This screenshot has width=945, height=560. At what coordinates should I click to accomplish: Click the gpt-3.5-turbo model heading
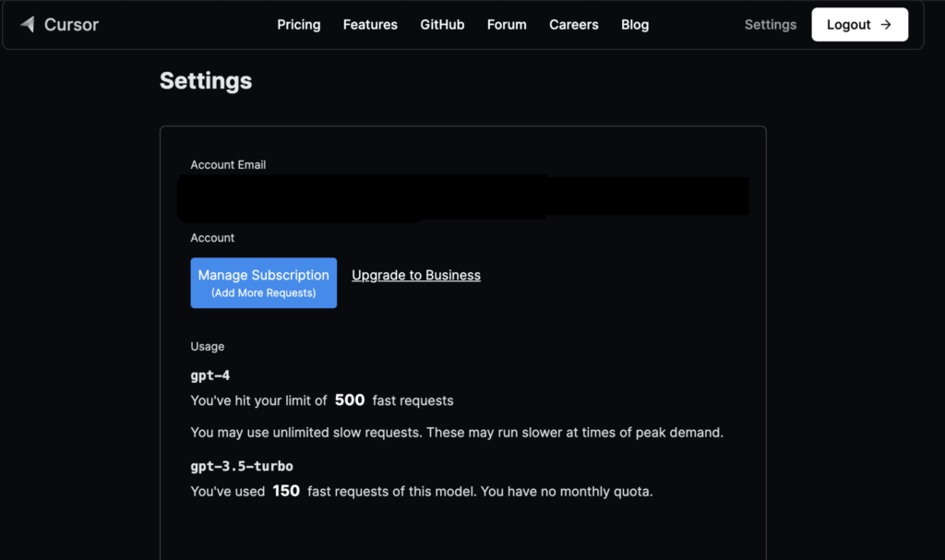point(242,466)
